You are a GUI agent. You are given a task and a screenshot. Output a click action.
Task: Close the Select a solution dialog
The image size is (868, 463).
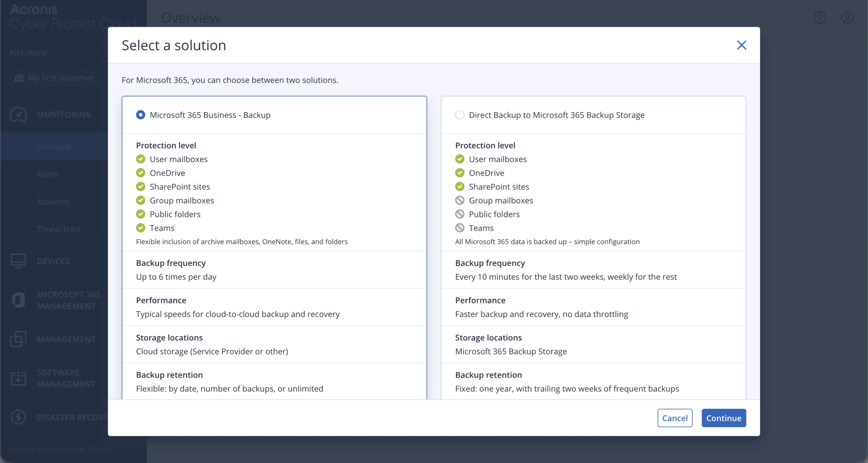pyautogui.click(x=742, y=45)
